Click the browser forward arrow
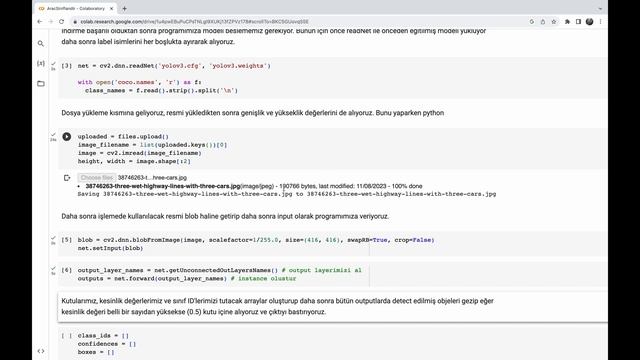 coord(51,22)
